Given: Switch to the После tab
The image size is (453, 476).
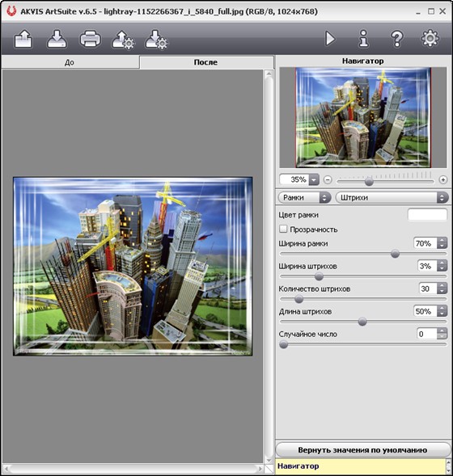Looking at the screenshot, I should [x=206, y=62].
